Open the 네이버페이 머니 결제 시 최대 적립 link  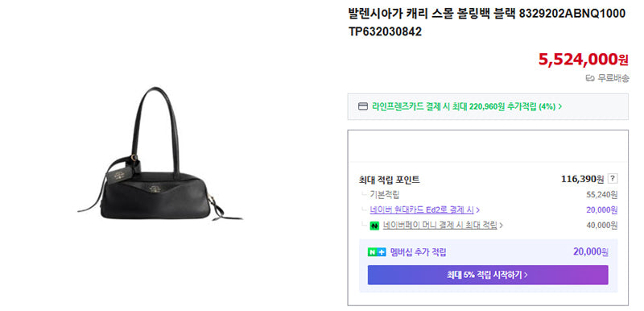440,225
